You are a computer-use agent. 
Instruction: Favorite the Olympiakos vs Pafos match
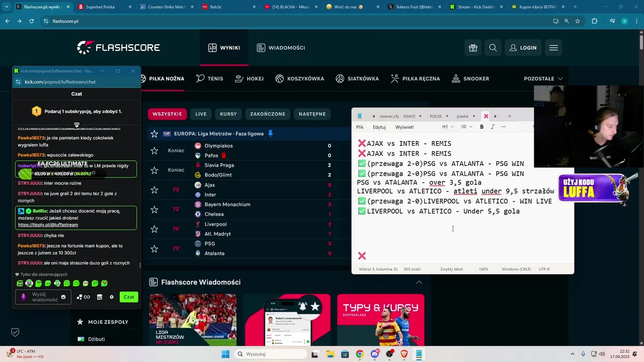pyautogui.click(x=154, y=150)
